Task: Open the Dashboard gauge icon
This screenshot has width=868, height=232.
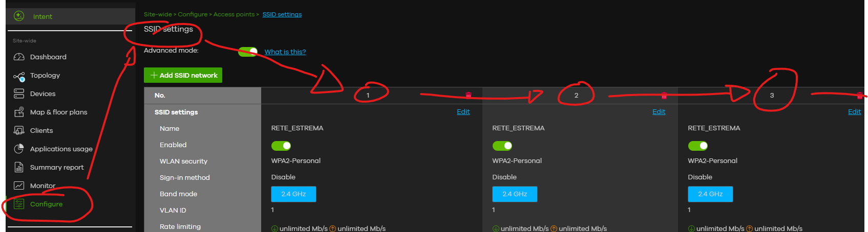Action: [x=19, y=57]
